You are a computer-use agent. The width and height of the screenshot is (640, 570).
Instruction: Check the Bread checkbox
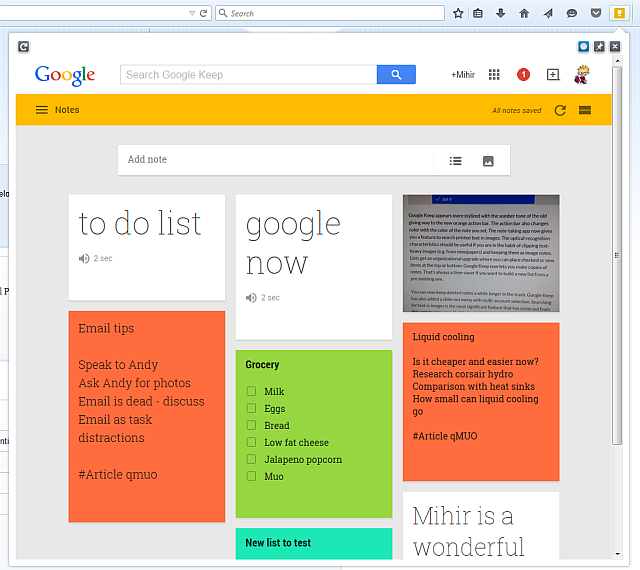click(251, 425)
